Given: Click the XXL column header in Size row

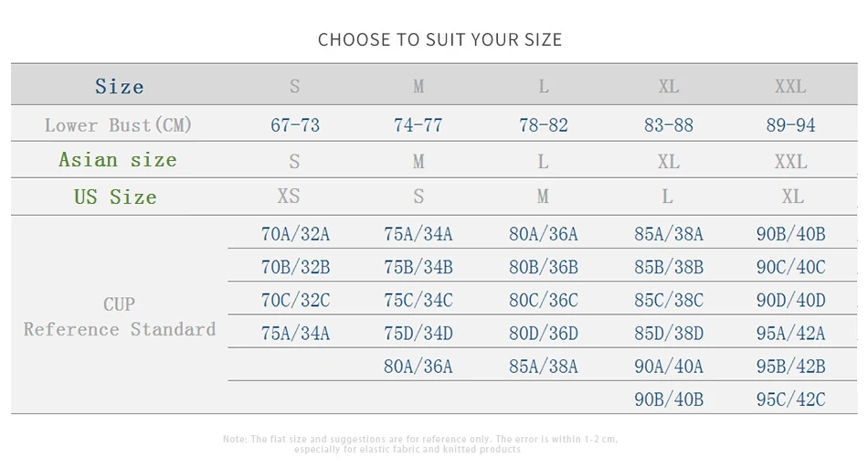Looking at the screenshot, I should 790,86.
